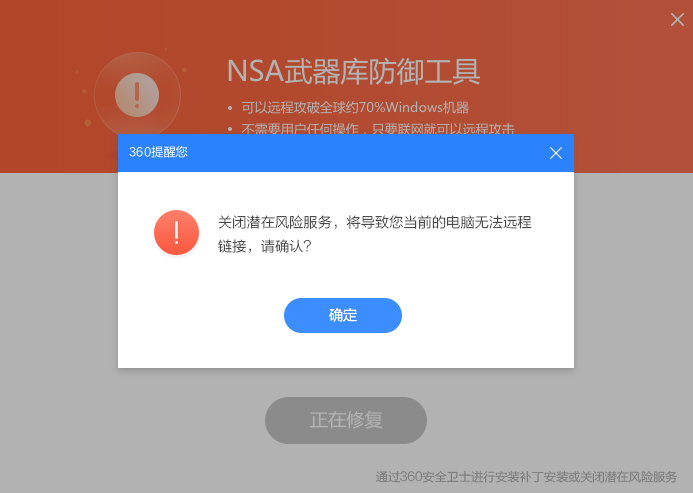Click the bullet dot before 可以远程攻破
This screenshot has width=693, height=493.
tap(230, 108)
